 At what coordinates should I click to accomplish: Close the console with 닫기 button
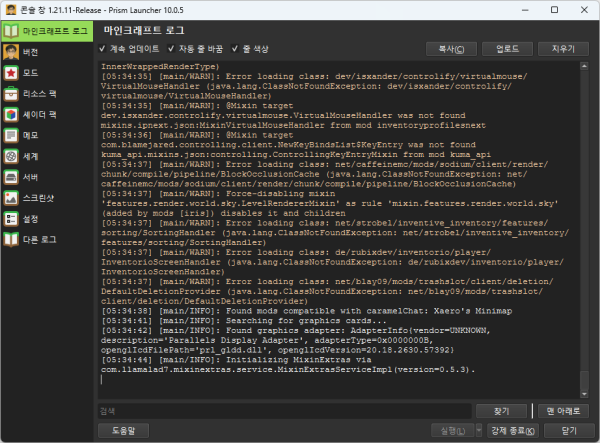click(569, 431)
